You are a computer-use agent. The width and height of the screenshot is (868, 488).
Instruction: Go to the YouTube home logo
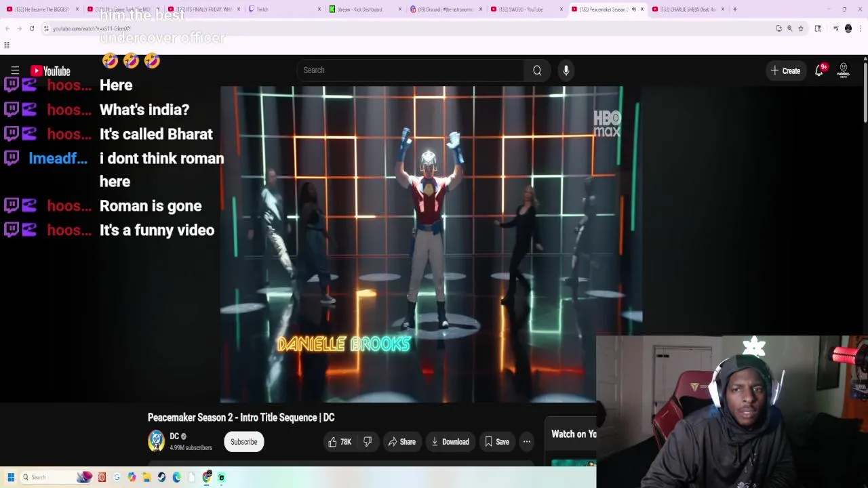(50, 70)
